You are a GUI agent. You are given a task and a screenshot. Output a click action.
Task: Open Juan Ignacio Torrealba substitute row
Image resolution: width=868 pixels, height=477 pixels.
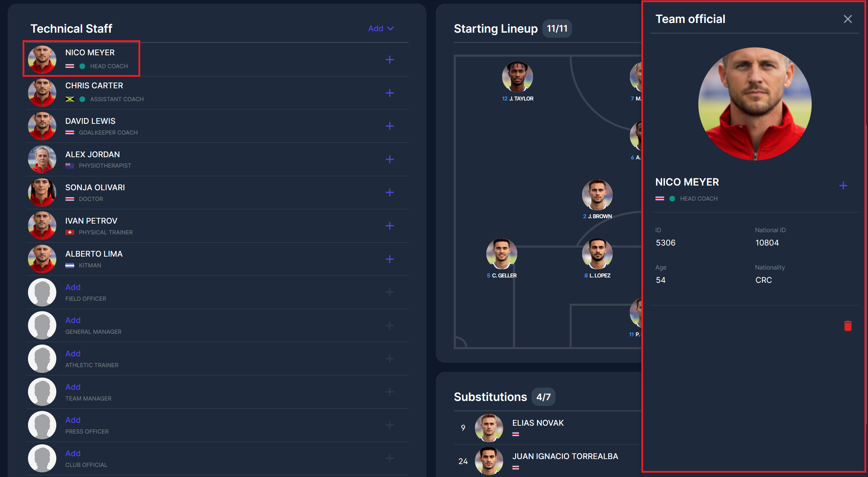[565, 457]
